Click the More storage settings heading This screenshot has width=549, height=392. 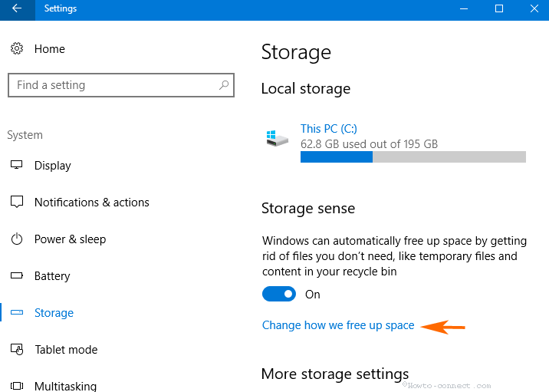click(335, 374)
